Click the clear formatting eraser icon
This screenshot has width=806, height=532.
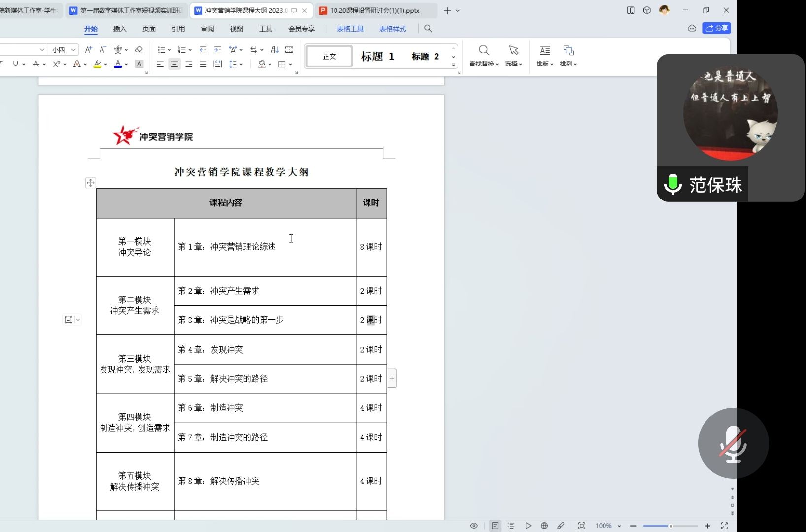pyautogui.click(x=139, y=50)
